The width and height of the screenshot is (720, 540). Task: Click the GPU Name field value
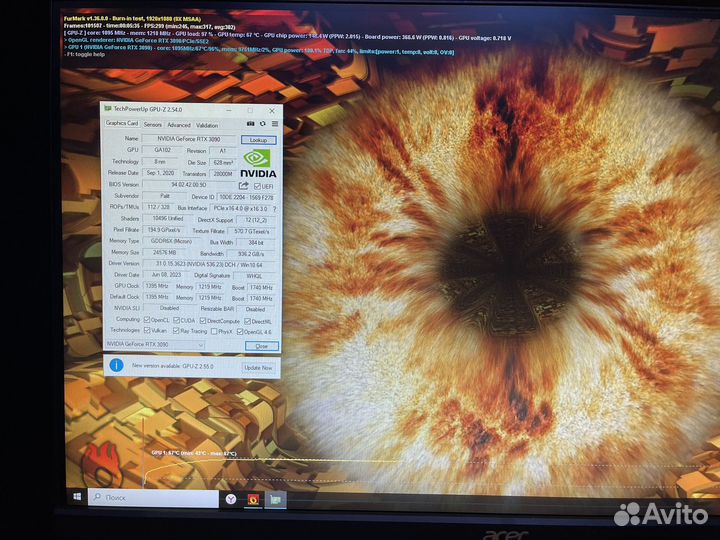[189, 139]
